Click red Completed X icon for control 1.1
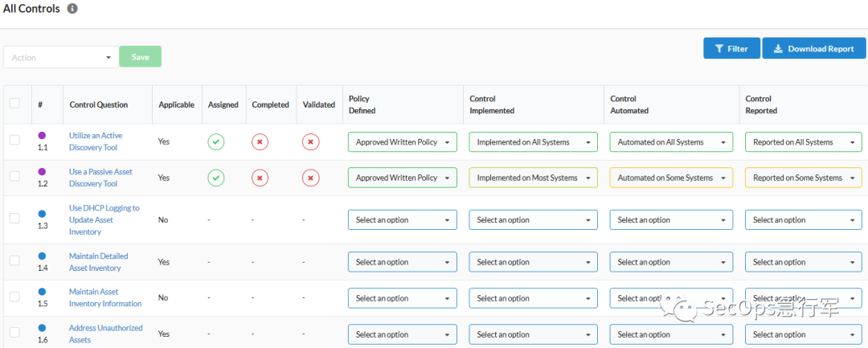This screenshot has height=348, width=868. click(260, 142)
